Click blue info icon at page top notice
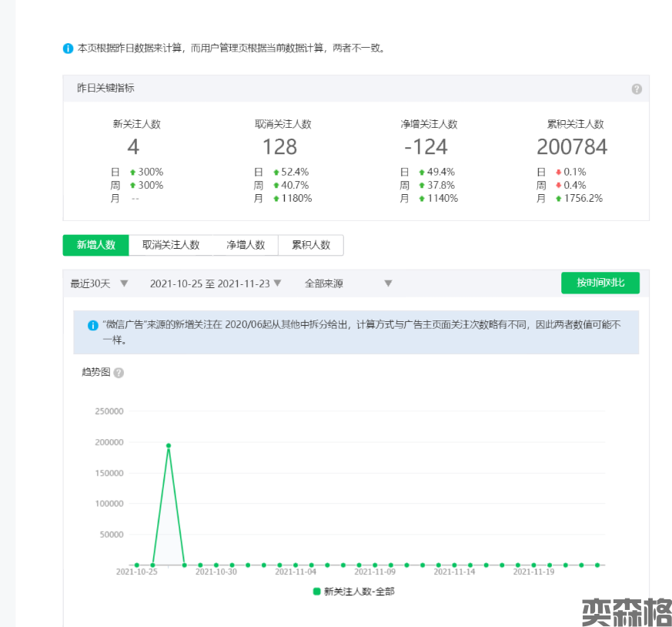 [68, 49]
